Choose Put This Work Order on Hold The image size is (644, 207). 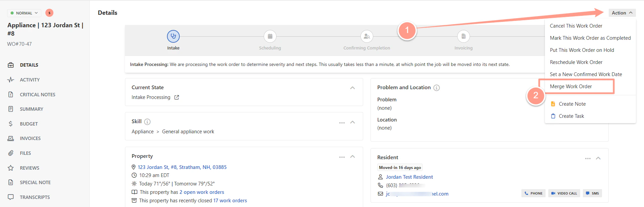click(582, 50)
